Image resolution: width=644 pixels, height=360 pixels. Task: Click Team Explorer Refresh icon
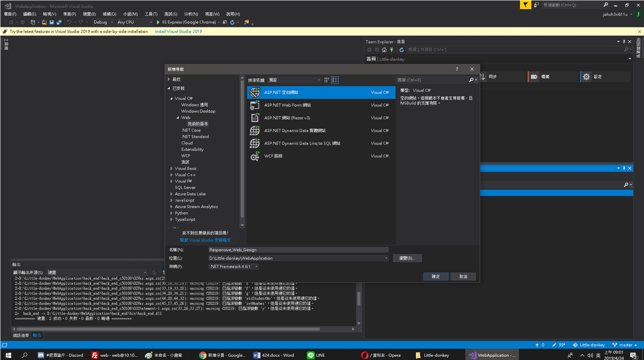pyautogui.click(x=401, y=50)
